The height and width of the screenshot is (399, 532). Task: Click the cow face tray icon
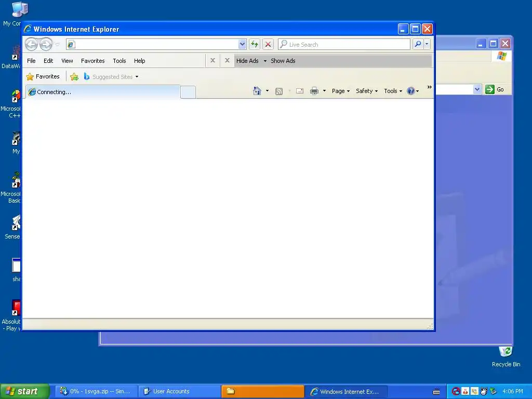click(x=484, y=392)
